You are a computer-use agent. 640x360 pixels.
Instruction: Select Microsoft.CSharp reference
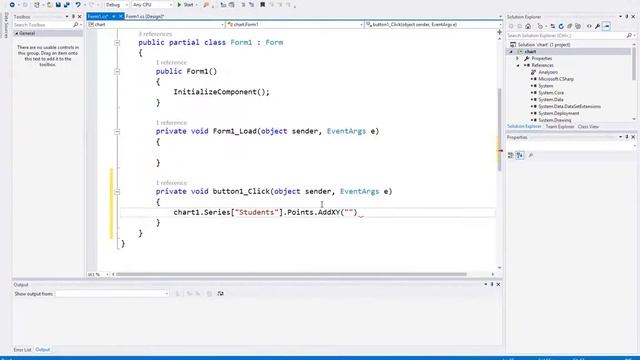pyautogui.click(x=556, y=79)
